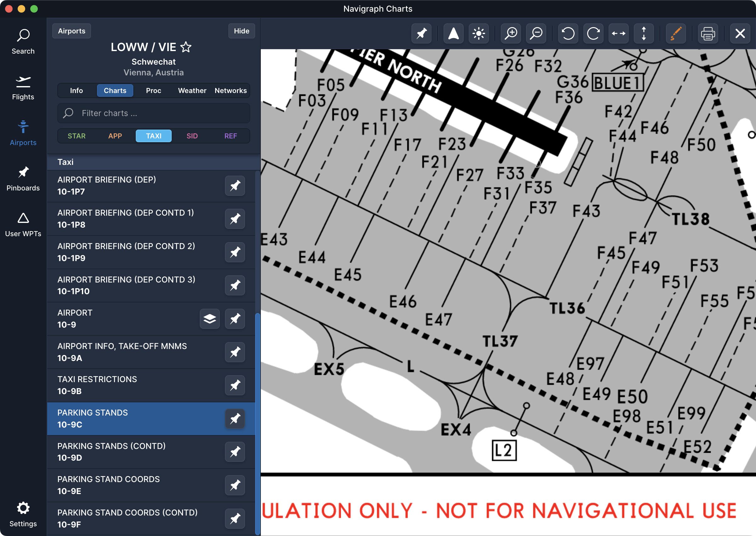Image resolution: width=756 pixels, height=536 pixels.
Task: Open the Networks tab
Action: pos(231,90)
